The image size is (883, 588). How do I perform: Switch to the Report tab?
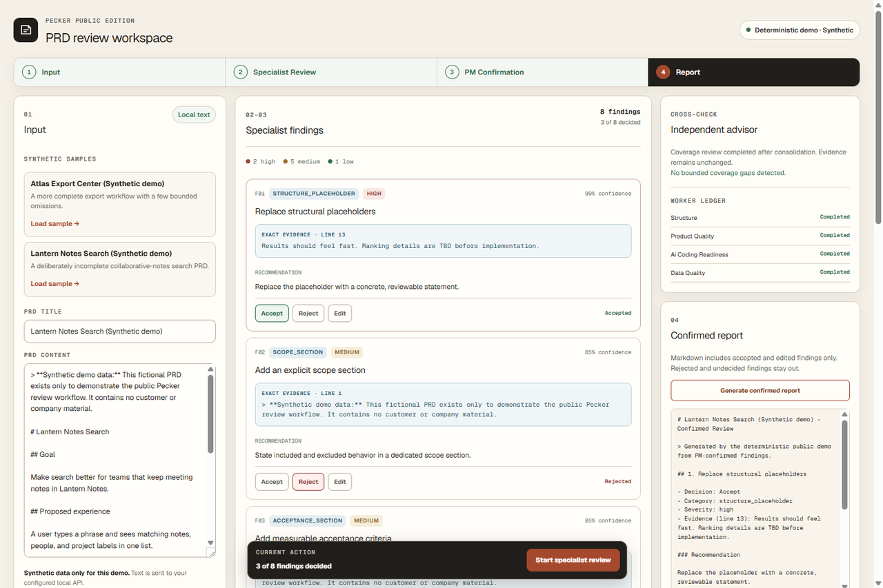pyautogui.click(x=754, y=72)
